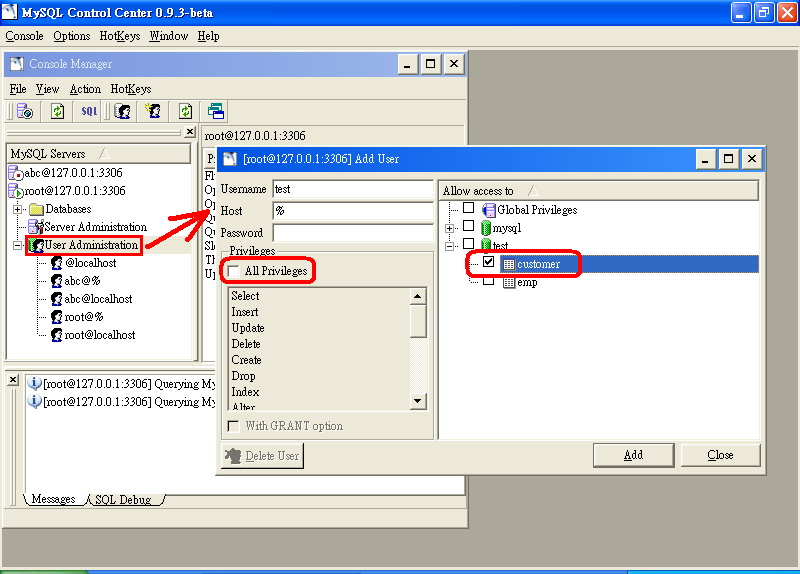Click the Delete User button
The image size is (800, 574).
pyautogui.click(x=262, y=456)
